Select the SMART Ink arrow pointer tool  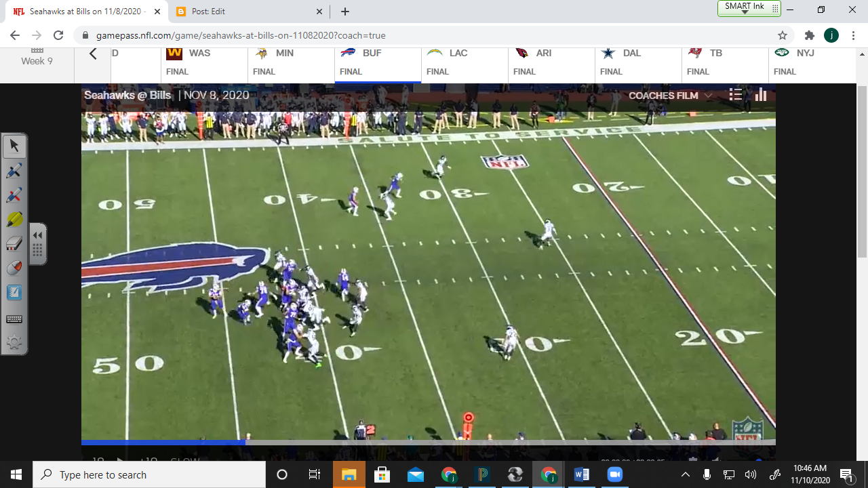(x=14, y=146)
